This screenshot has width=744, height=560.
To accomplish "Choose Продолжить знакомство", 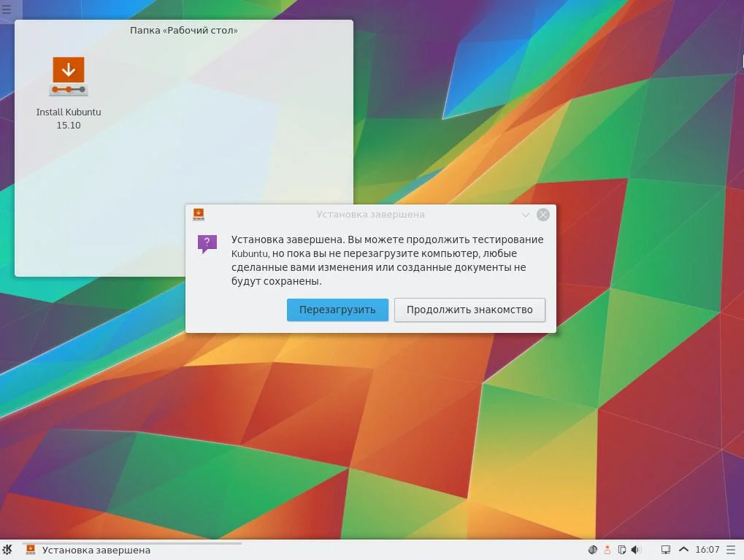I will click(469, 310).
